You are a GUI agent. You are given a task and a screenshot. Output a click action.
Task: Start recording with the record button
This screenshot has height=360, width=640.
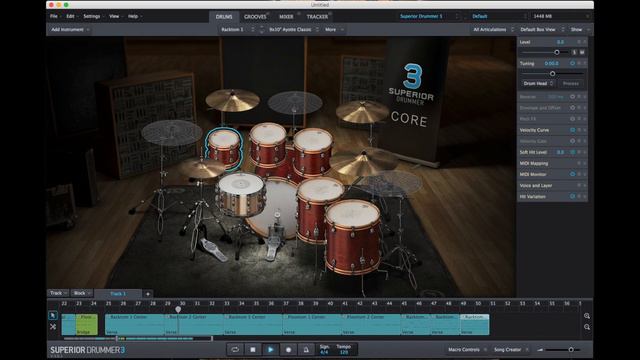coord(288,349)
